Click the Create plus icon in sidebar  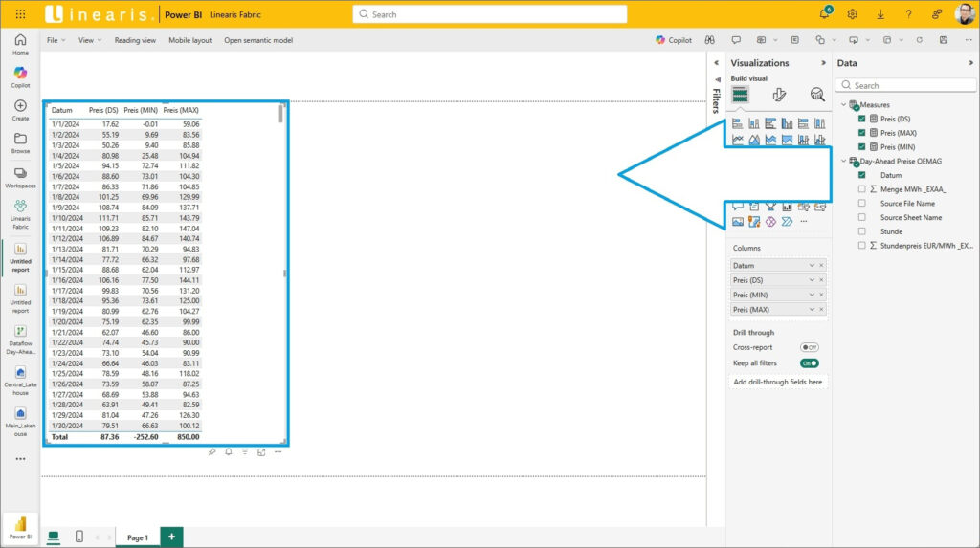20,110
